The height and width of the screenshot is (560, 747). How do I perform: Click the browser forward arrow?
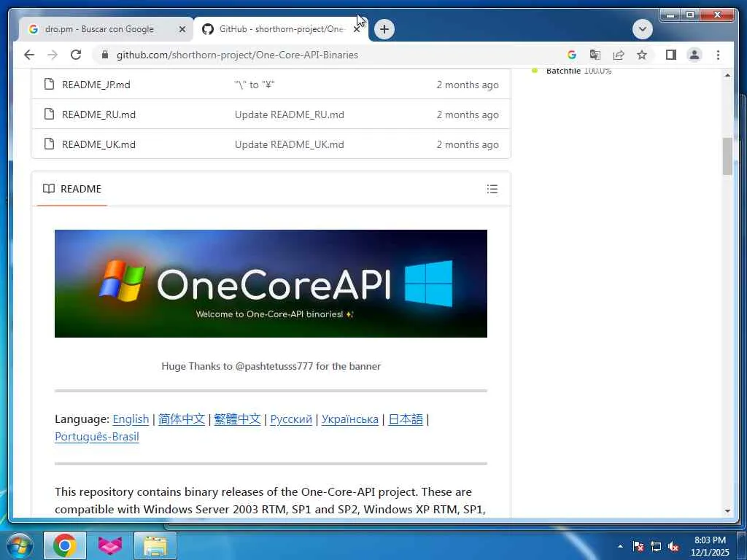[x=53, y=55]
